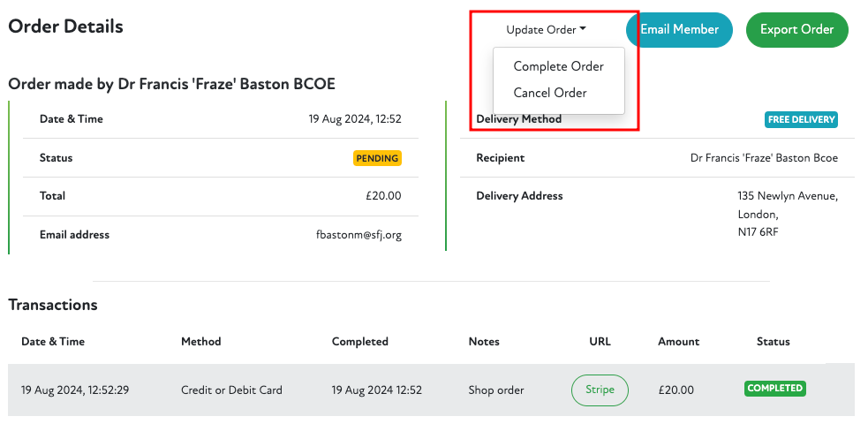Click the Email Member button
The width and height of the screenshot is (868, 439).
[x=679, y=30]
